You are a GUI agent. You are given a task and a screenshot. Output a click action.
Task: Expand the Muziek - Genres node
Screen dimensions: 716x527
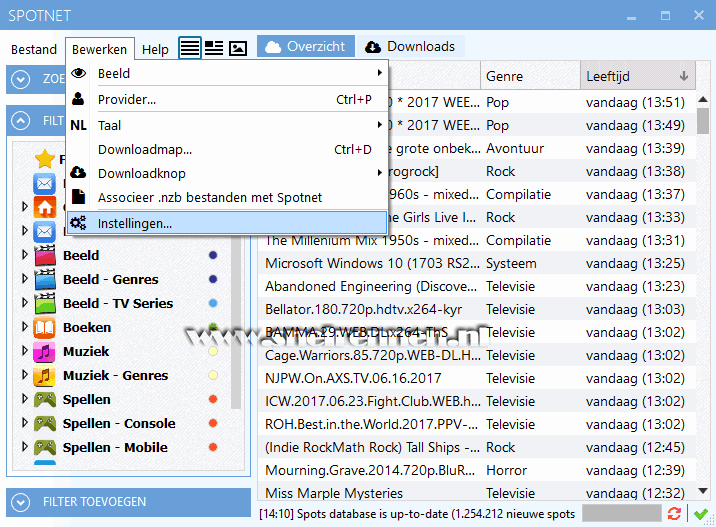click(25, 374)
